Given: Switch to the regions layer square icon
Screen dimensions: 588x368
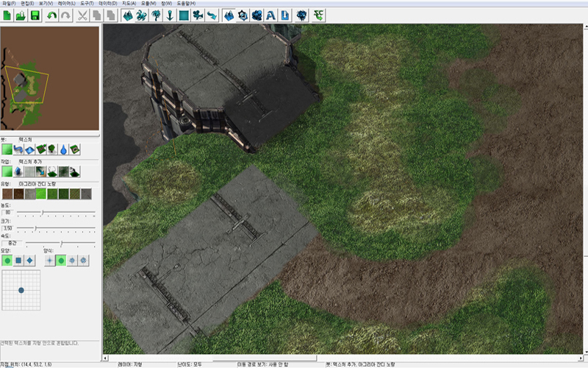Looking at the screenshot, I should [x=184, y=15].
